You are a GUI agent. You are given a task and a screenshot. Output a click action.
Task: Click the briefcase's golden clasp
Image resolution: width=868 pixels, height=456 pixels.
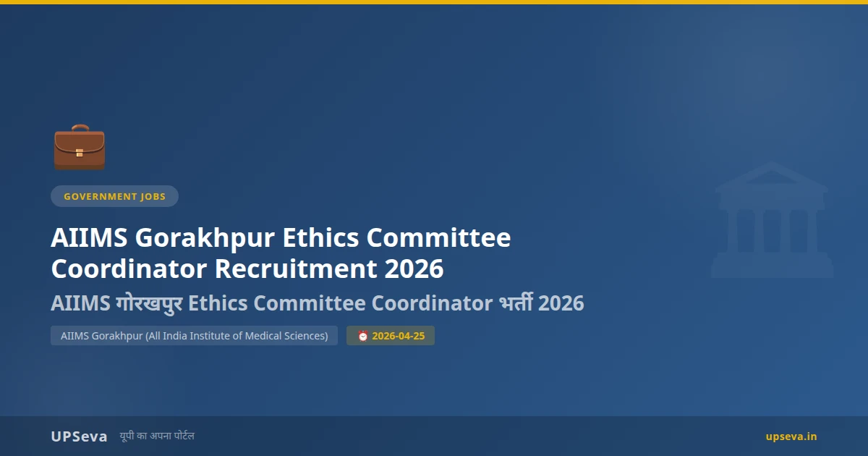tap(80, 153)
